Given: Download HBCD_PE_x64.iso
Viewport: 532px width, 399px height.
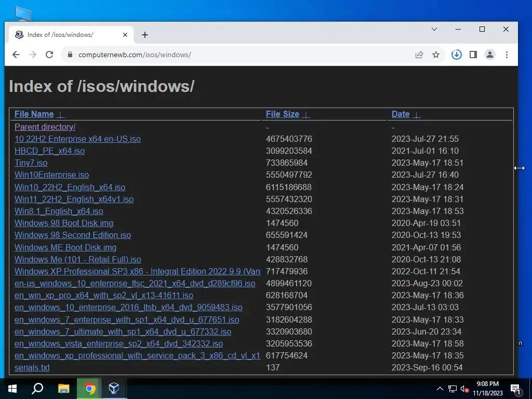Looking at the screenshot, I should coord(49,151).
